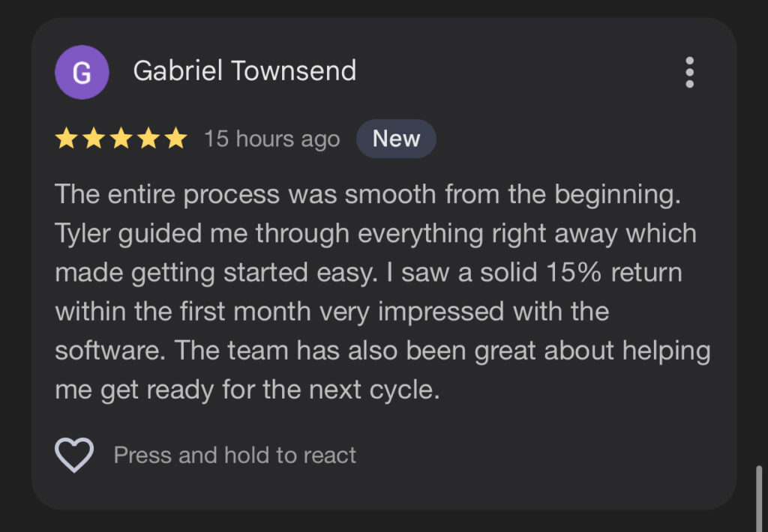The height and width of the screenshot is (532, 768).
Task: Click the word 'software' in the review
Action: pos(105,351)
